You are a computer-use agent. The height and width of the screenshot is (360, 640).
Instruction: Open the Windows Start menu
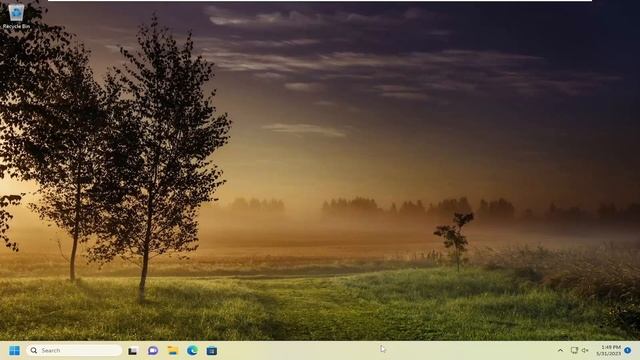click(x=14, y=351)
